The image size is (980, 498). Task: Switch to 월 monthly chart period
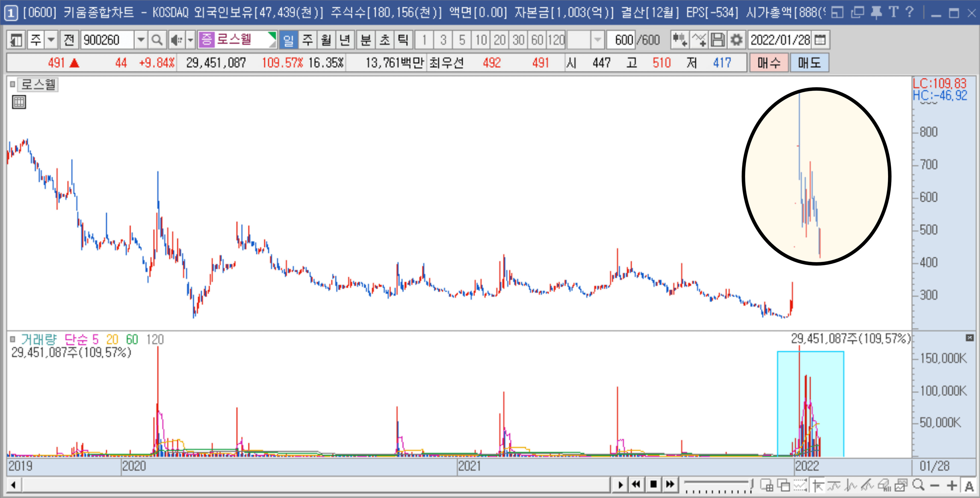(x=326, y=40)
